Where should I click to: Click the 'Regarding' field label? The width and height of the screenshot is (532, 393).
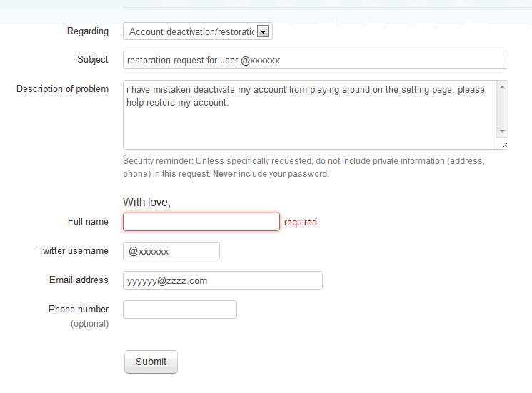pyautogui.click(x=88, y=31)
